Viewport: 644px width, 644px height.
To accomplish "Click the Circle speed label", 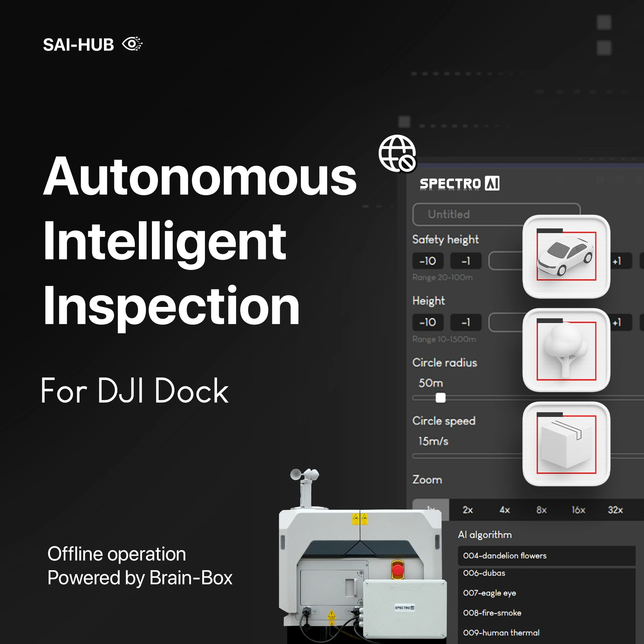I will [444, 421].
